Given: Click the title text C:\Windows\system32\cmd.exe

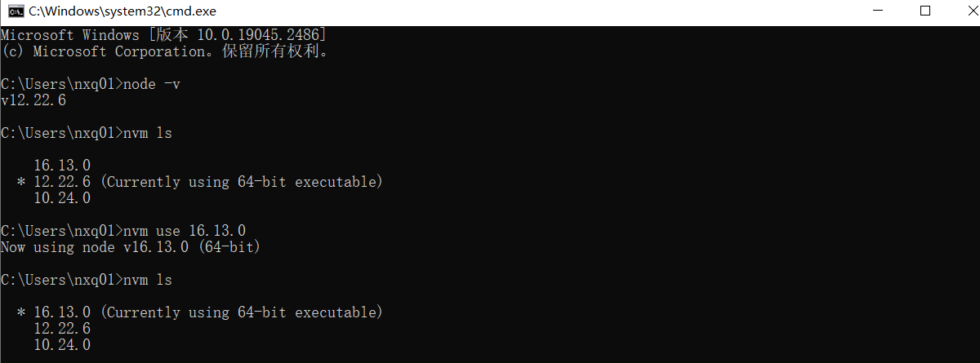Looking at the screenshot, I should point(109,11).
